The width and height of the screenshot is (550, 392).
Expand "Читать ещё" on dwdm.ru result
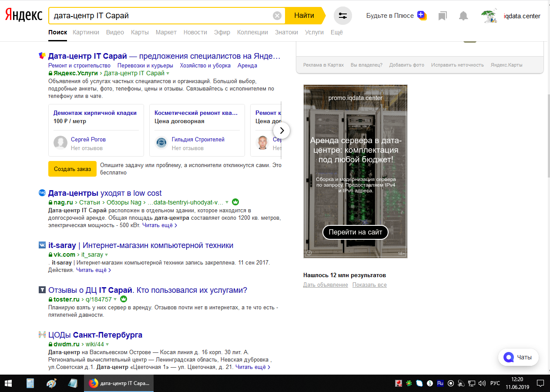[x=253, y=367]
